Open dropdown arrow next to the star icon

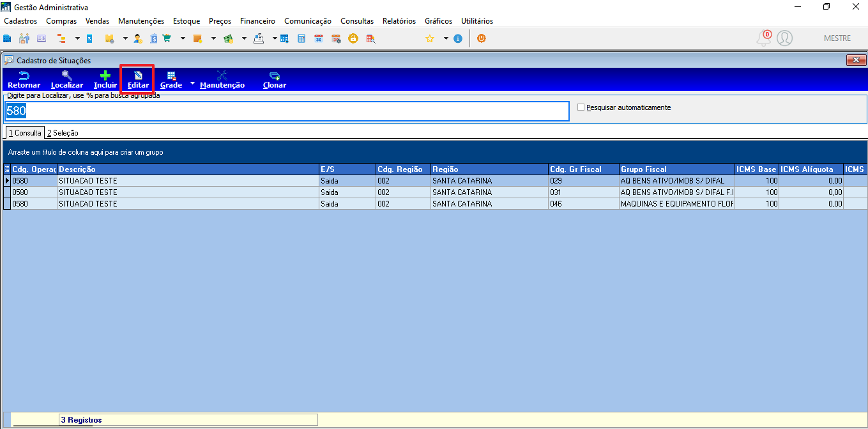446,38
